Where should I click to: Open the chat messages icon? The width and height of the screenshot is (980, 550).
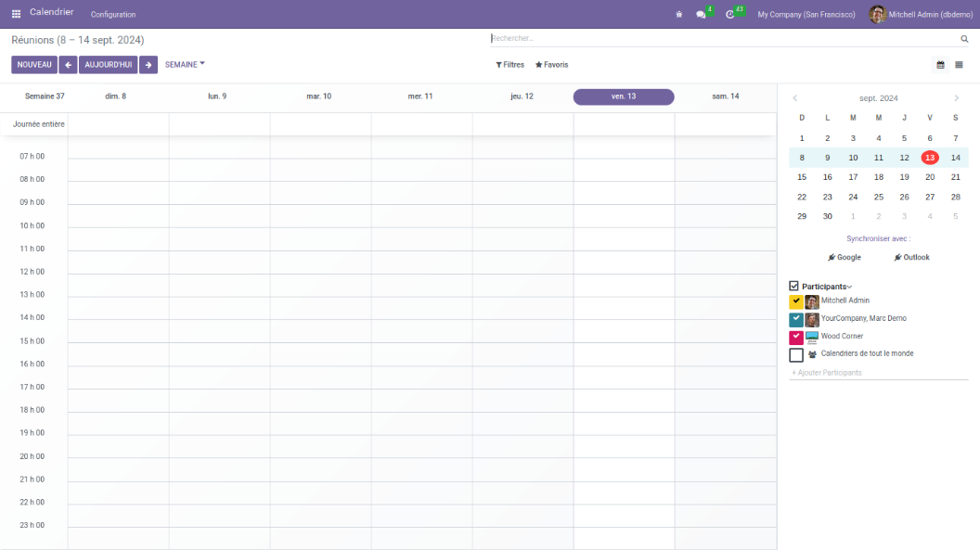click(702, 15)
